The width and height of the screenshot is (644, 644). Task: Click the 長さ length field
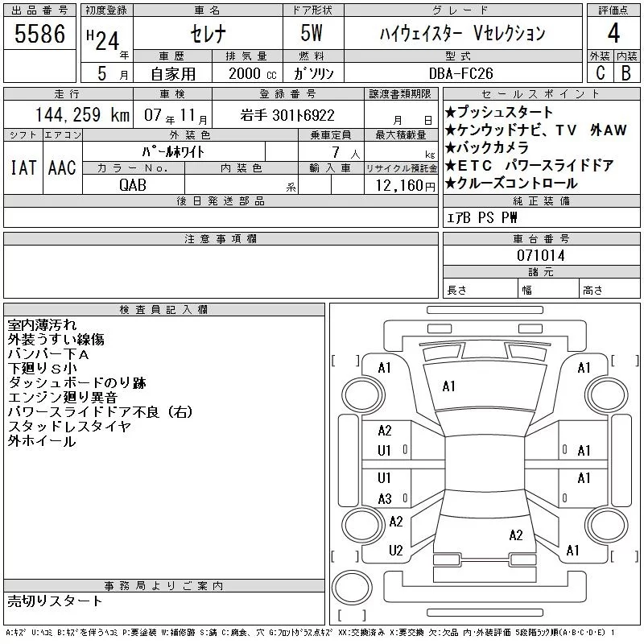pos(481,288)
